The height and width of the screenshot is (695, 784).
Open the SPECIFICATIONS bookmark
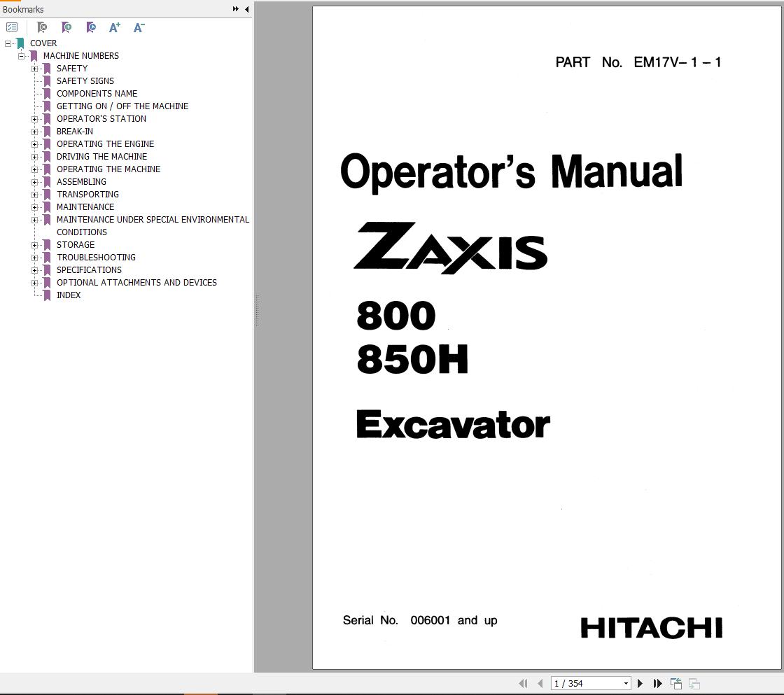click(89, 270)
